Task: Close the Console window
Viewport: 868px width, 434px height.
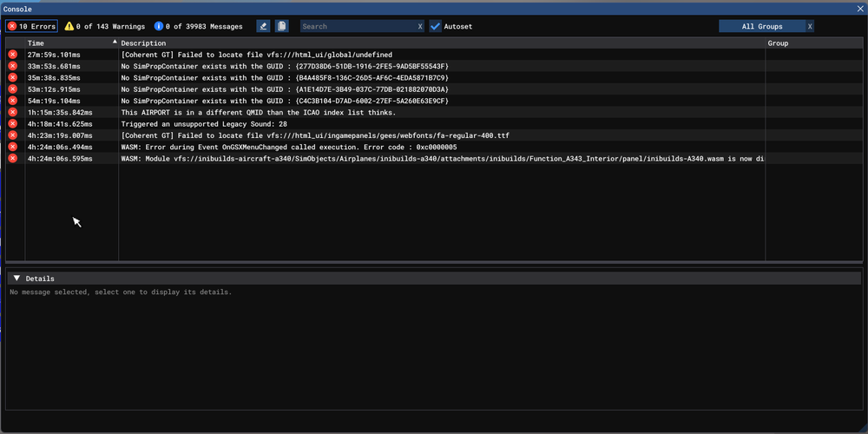Action: pyautogui.click(x=858, y=9)
